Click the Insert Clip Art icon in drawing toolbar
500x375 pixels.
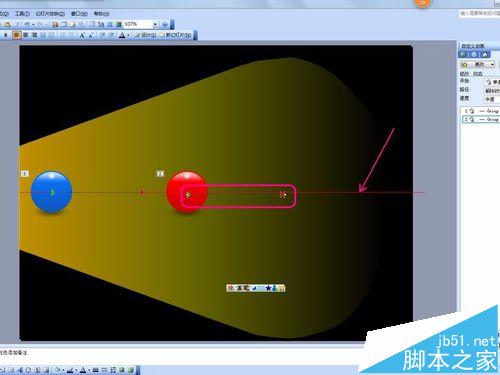tap(37, 370)
